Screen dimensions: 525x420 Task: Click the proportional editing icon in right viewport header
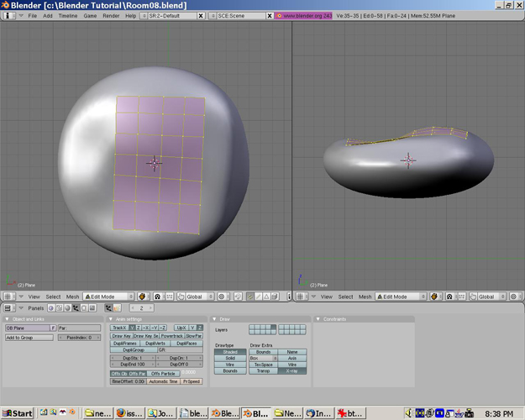515,297
